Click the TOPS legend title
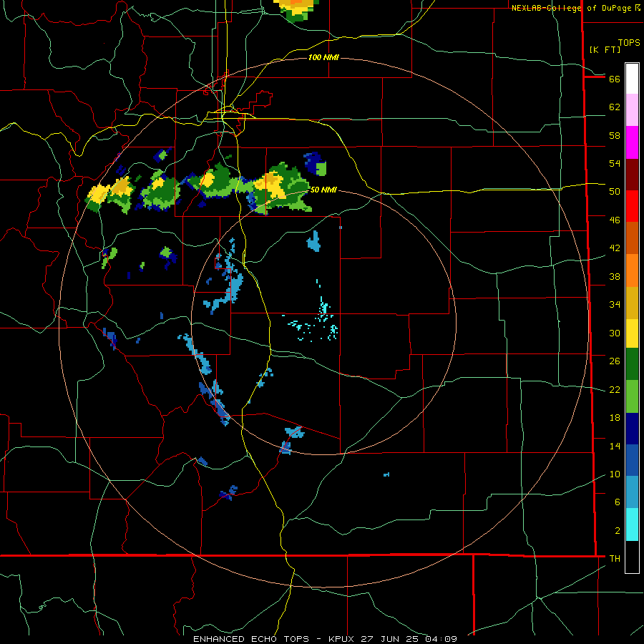This screenshot has height=644, width=644. tap(629, 42)
